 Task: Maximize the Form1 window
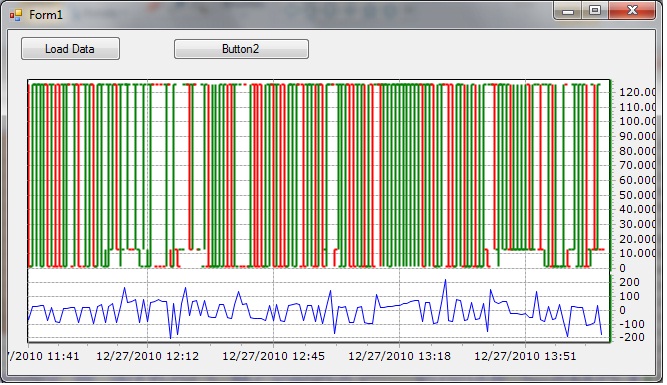(x=595, y=11)
